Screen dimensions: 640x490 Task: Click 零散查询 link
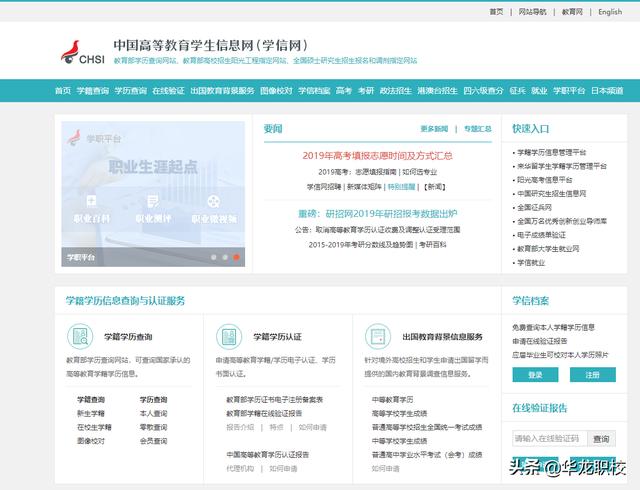point(153,427)
